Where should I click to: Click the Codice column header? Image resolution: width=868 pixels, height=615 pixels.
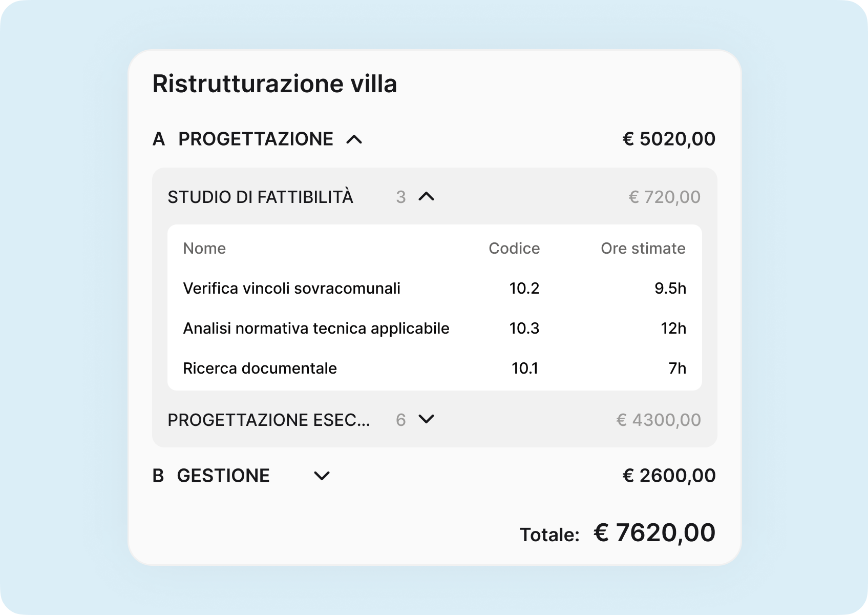[514, 249]
